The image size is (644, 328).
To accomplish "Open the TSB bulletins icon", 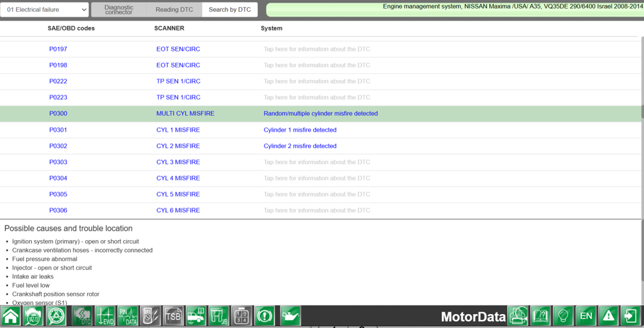I will (x=173, y=316).
